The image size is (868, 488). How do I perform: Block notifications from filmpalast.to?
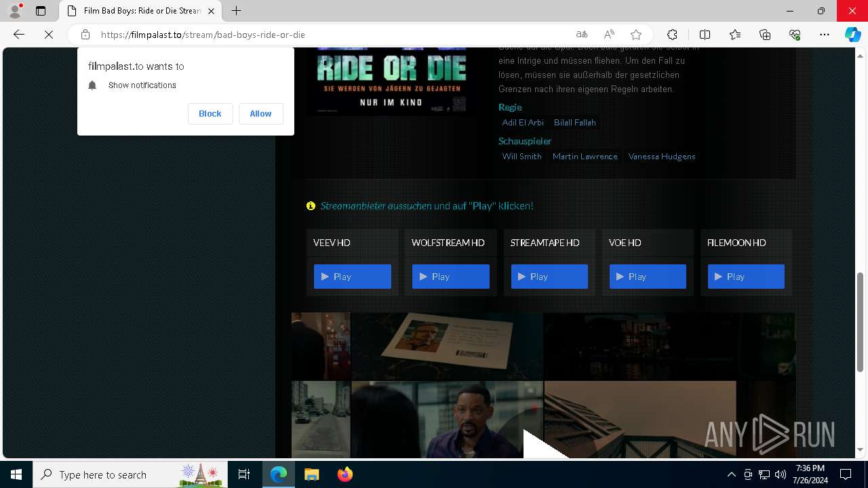(x=210, y=114)
